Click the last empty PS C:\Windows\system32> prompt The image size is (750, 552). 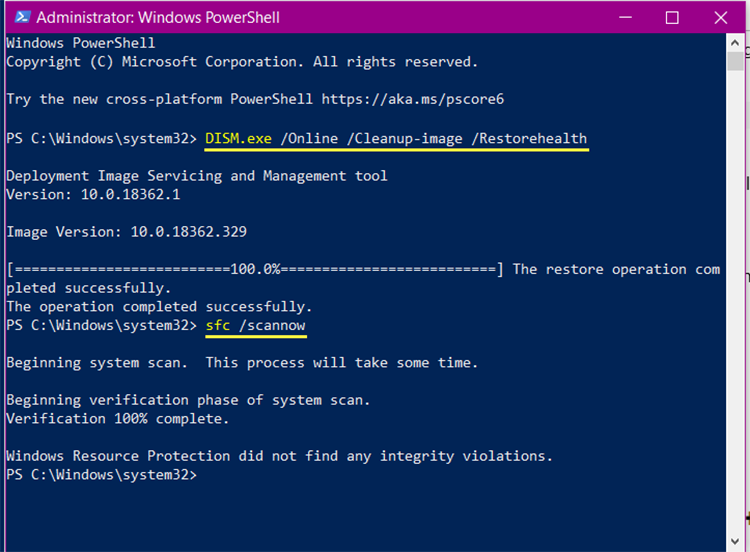coord(101,475)
